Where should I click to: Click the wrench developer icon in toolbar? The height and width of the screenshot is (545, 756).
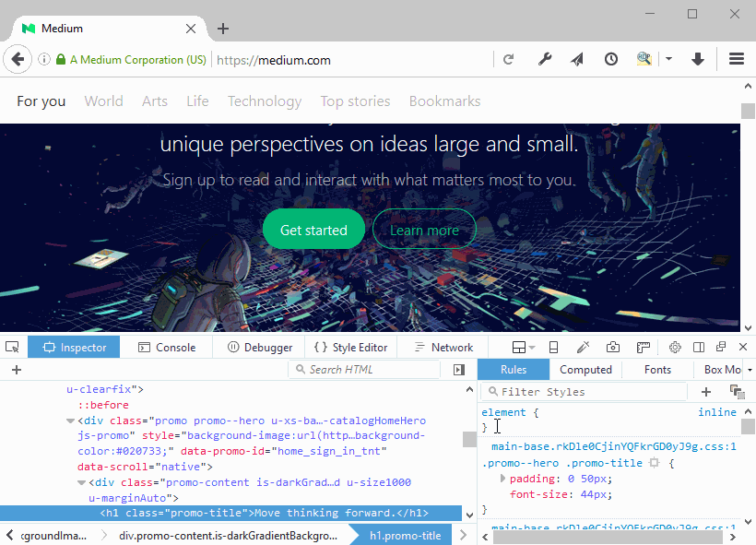pyautogui.click(x=545, y=60)
